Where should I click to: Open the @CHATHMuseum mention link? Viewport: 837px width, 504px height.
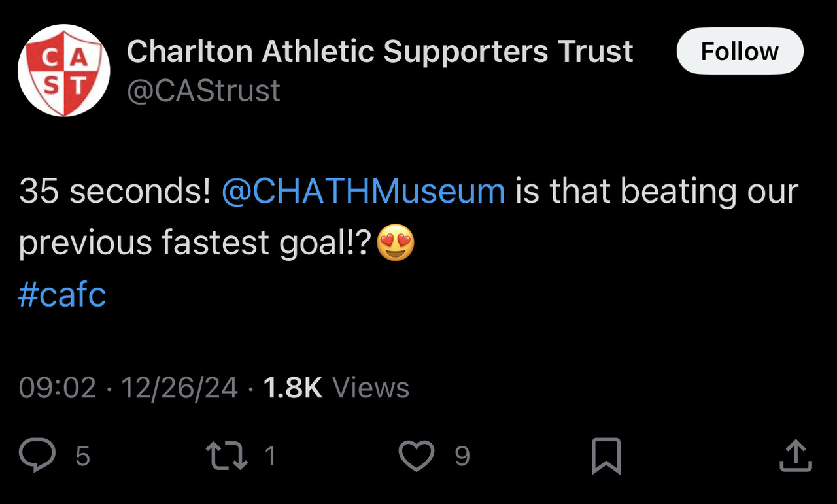(x=363, y=192)
